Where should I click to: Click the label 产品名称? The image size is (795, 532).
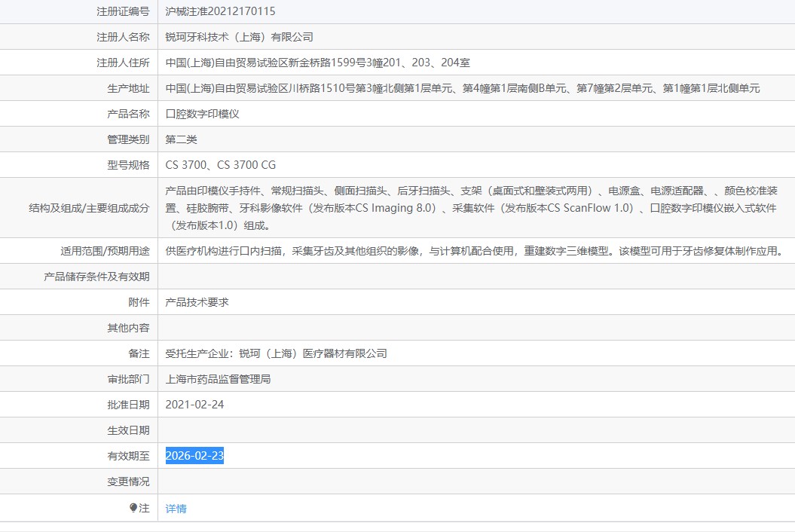tap(128, 114)
